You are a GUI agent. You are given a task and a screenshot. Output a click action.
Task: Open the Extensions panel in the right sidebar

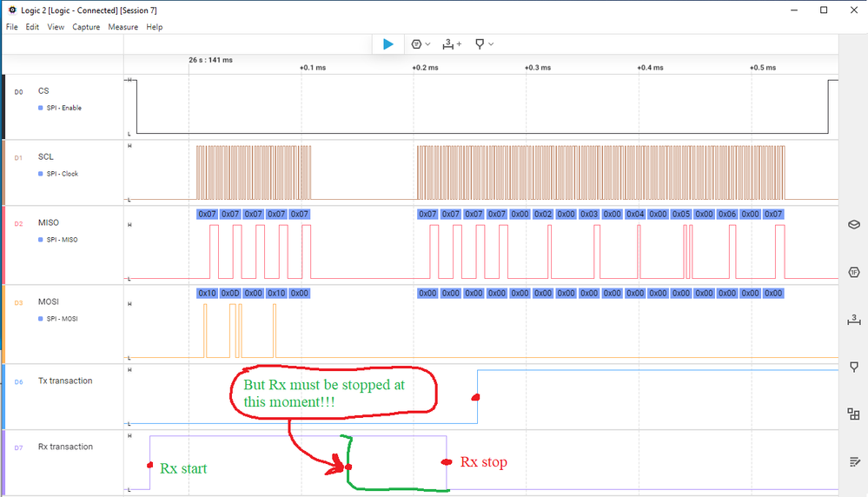point(854,414)
